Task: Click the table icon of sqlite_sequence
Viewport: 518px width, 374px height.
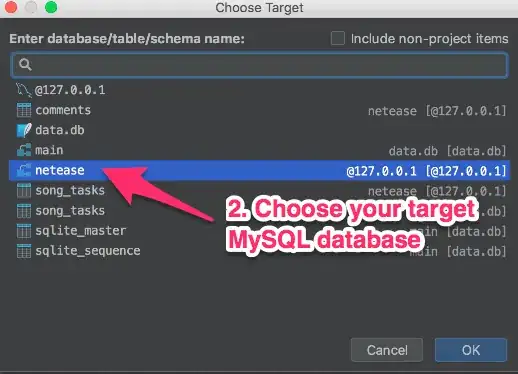Action: (24, 251)
